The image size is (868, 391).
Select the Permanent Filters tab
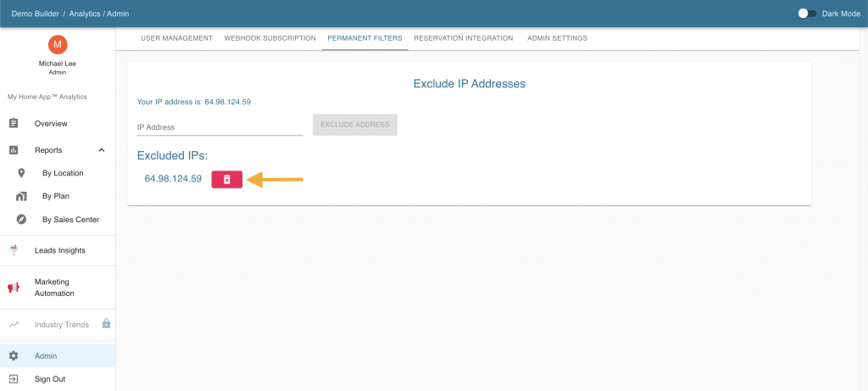point(364,38)
